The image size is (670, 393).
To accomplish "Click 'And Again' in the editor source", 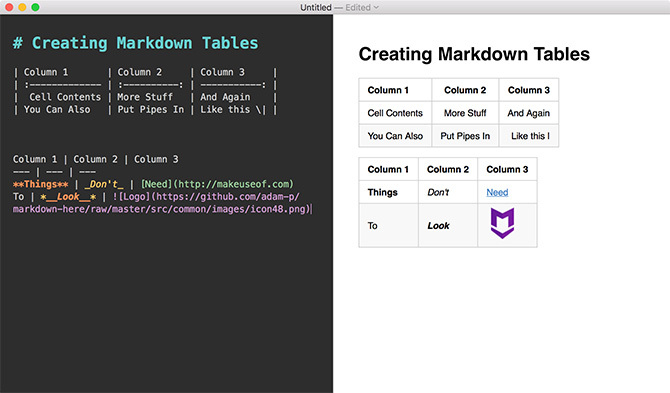I will (x=225, y=97).
